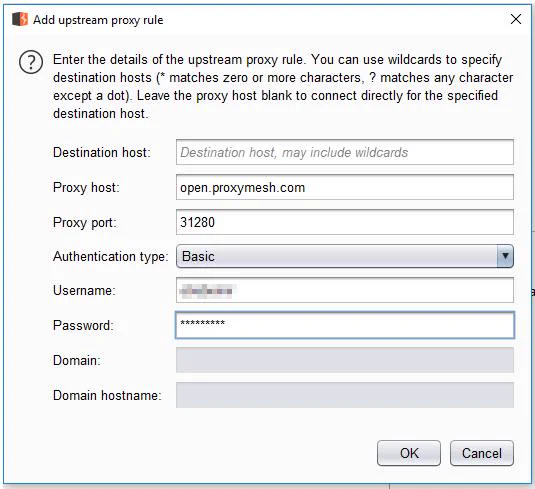Click the 'Authentication type:' label
535x489 pixels.
pyautogui.click(x=111, y=257)
